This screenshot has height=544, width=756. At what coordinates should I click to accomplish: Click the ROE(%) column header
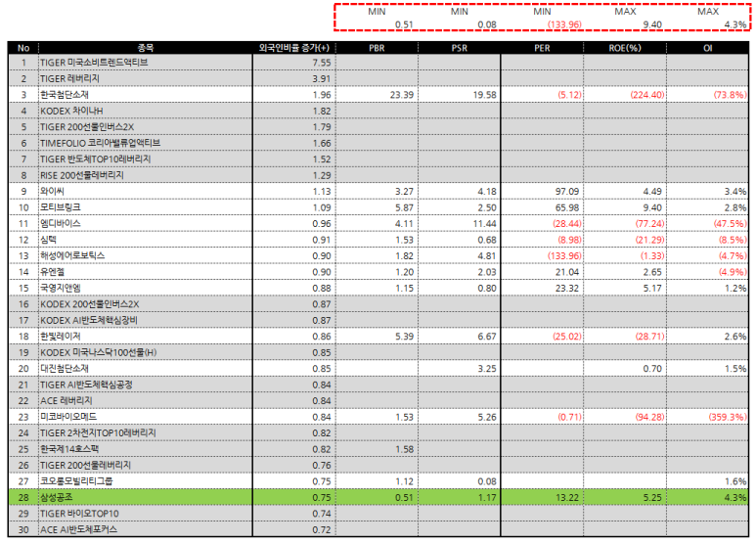(625, 48)
